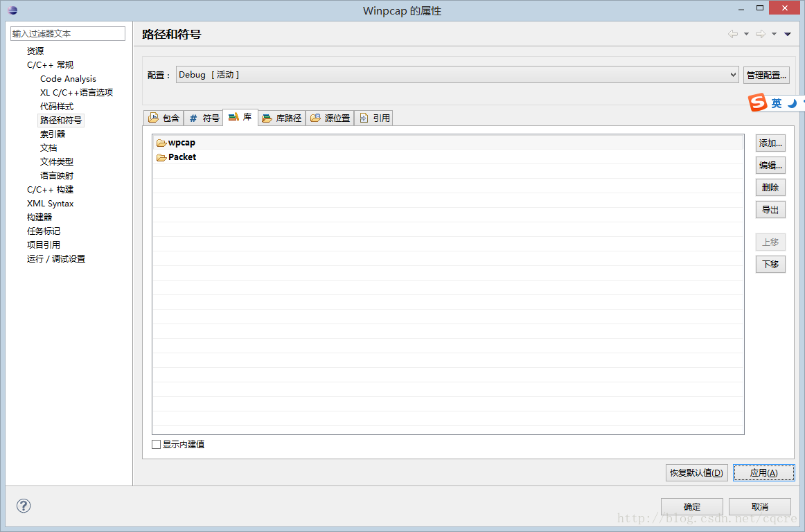This screenshot has width=805, height=532.
Task: Click the 删除 button
Action: [770, 188]
